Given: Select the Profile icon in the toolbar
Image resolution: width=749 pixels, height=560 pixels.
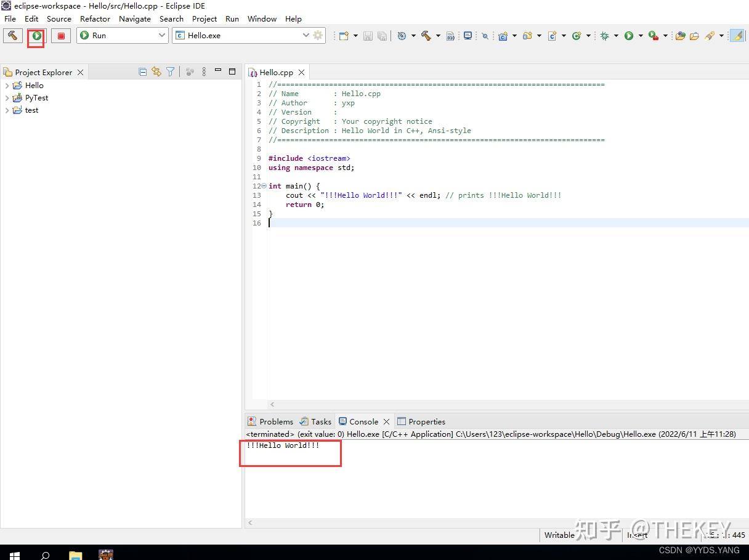Looking at the screenshot, I should 652,36.
